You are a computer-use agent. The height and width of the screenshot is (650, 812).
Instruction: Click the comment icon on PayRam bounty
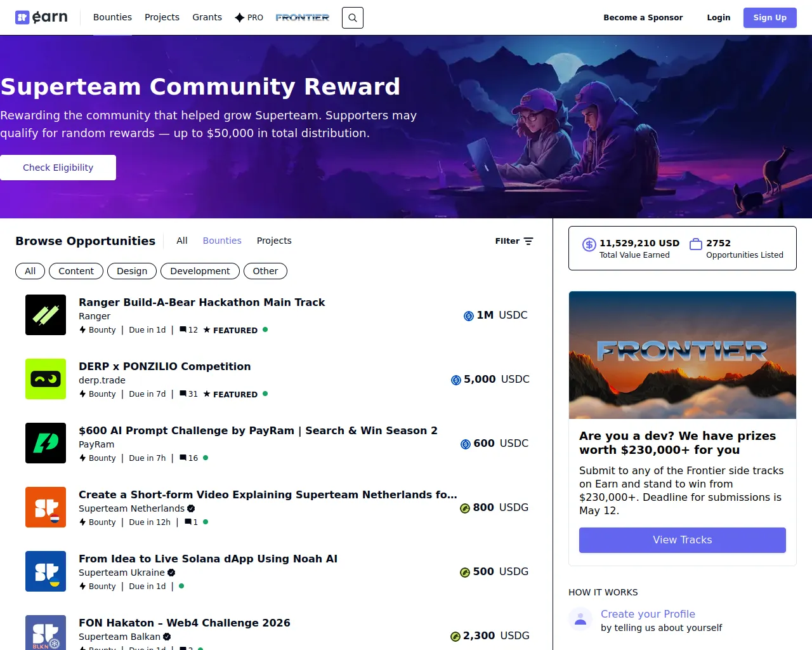(x=183, y=458)
